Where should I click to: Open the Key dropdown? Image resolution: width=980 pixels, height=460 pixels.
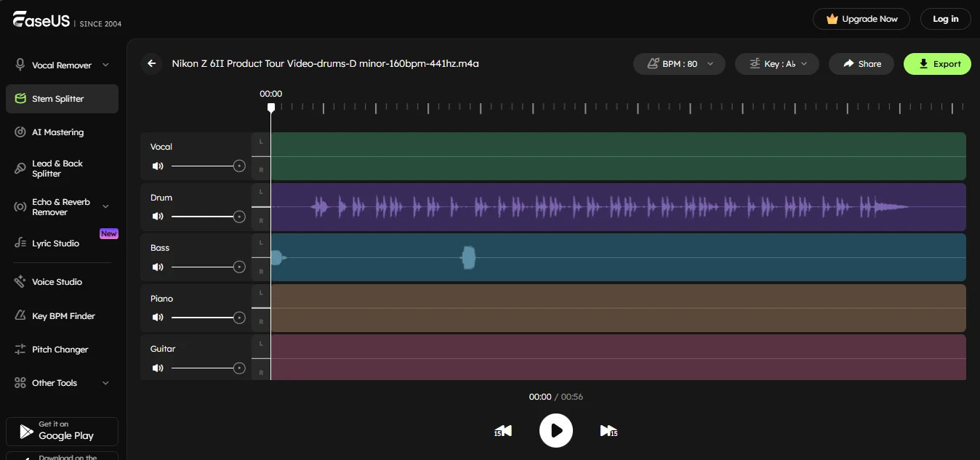[776, 64]
